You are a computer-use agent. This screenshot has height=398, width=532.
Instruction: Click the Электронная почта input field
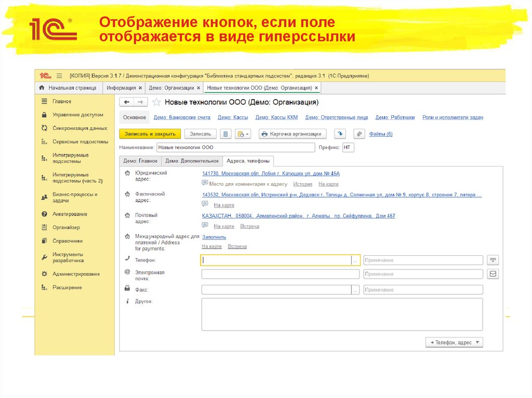click(280, 275)
